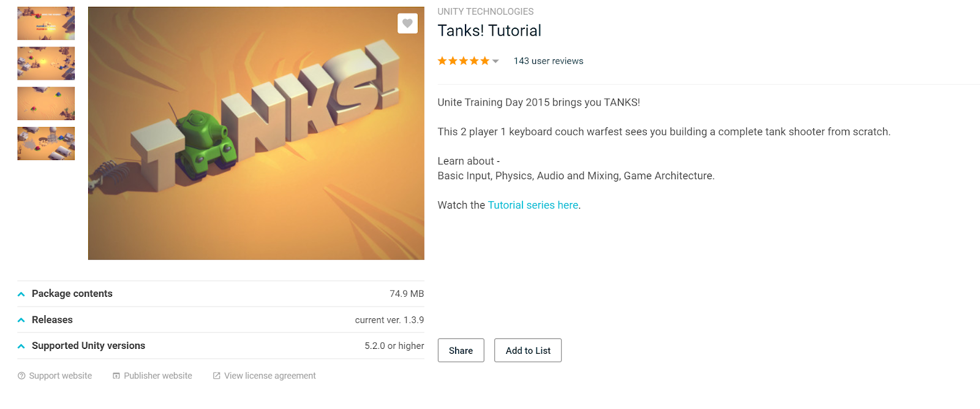Viewport: 980px width, 409px height.
Task: Toggle the heart favorite icon on image
Action: pos(407,23)
